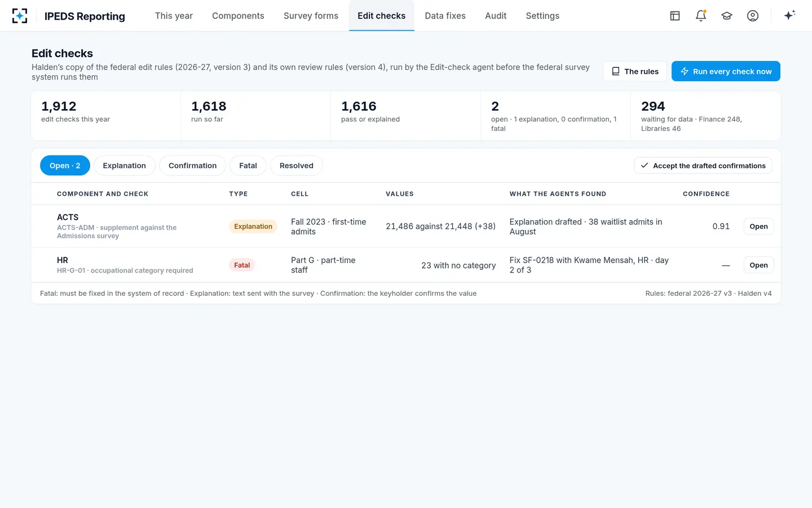
Task: Select the Edit checks tab
Action: coord(381,16)
